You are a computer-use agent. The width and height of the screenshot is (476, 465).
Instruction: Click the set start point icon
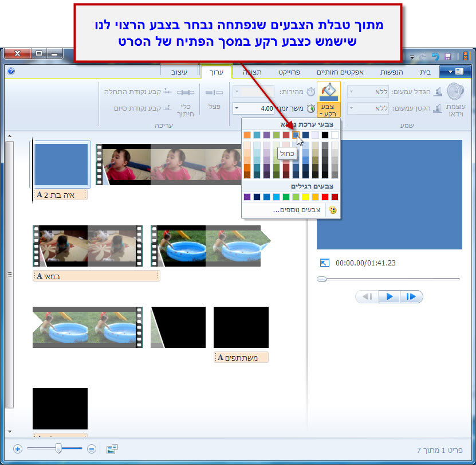168,91
